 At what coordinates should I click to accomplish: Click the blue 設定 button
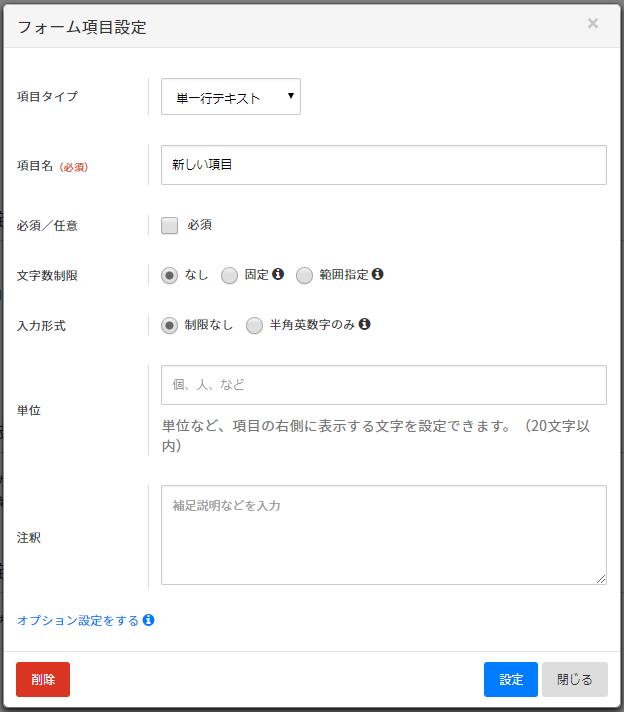pyautogui.click(x=511, y=679)
